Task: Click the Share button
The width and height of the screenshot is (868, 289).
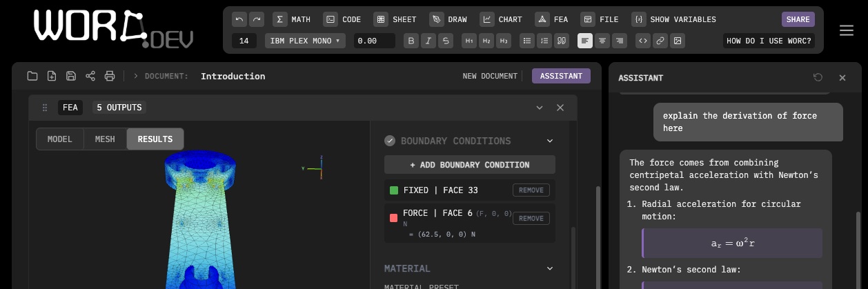Action: pos(798,19)
